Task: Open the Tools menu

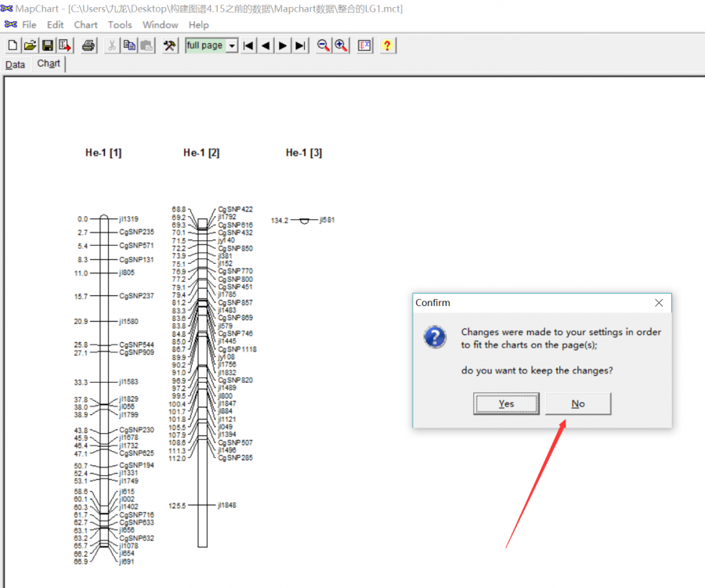Action: [x=120, y=25]
